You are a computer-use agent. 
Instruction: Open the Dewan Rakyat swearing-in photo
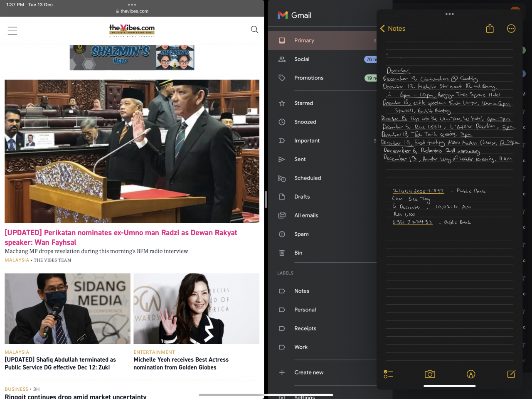coord(132,151)
